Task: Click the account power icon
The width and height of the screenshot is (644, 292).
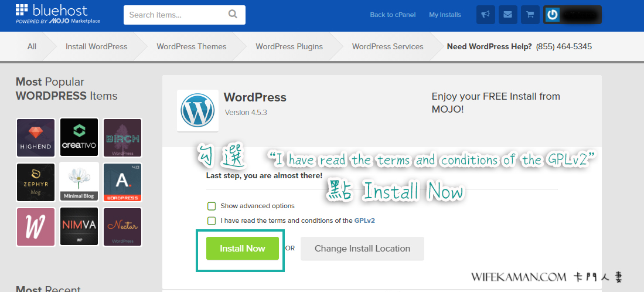Action: click(x=553, y=15)
